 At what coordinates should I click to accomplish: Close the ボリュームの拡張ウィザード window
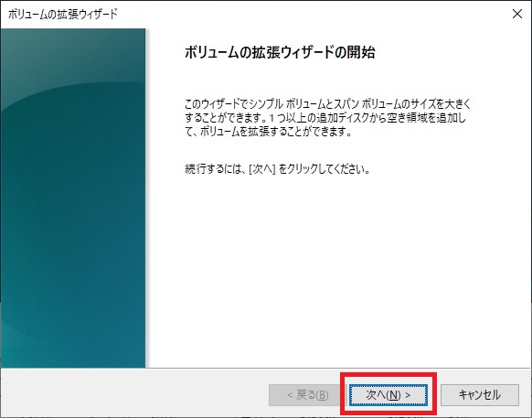click(517, 14)
